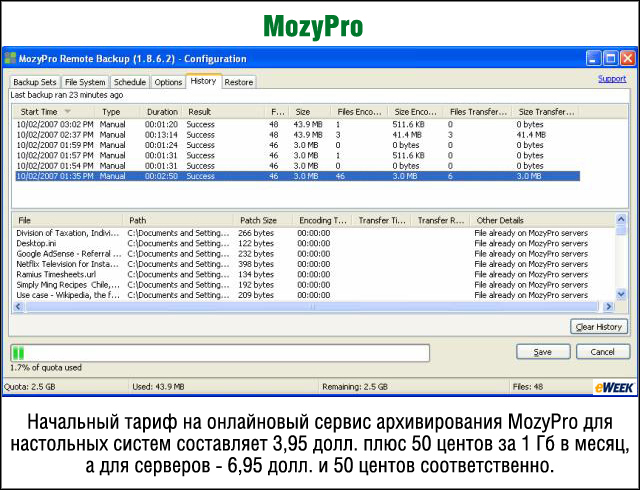This screenshot has height=490, width=640.
Task: Click the Files: 48 status entry
Action: tap(528, 386)
